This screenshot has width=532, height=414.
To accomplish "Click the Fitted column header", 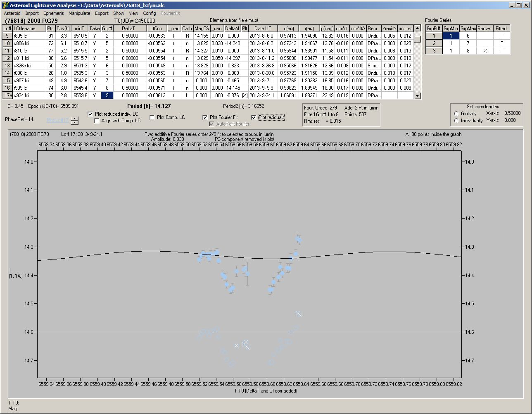I will click(x=501, y=29).
